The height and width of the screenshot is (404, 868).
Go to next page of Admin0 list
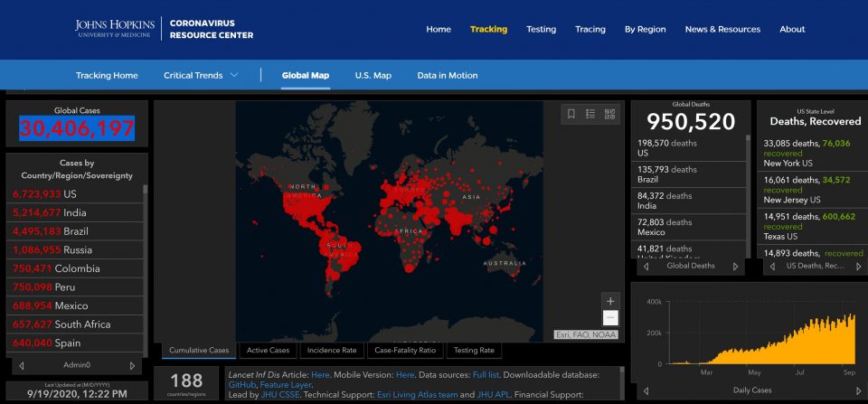[x=133, y=366]
